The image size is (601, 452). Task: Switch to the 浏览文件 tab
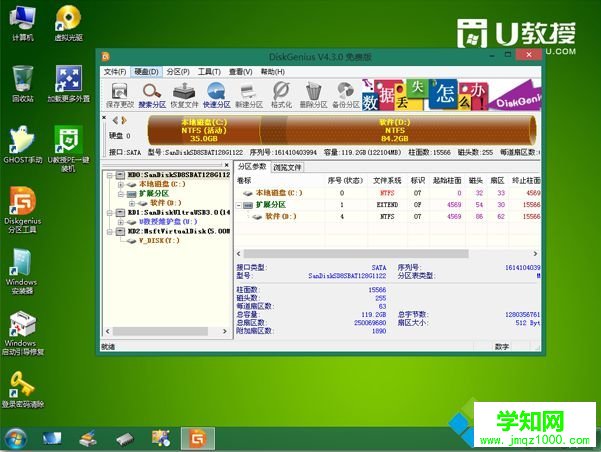click(x=287, y=167)
